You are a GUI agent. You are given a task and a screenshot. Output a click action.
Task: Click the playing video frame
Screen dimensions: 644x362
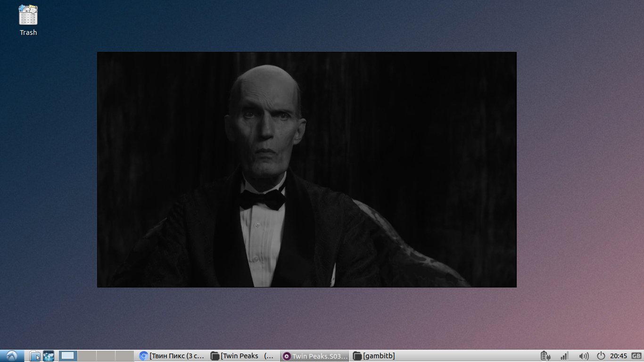pyautogui.click(x=307, y=170)
